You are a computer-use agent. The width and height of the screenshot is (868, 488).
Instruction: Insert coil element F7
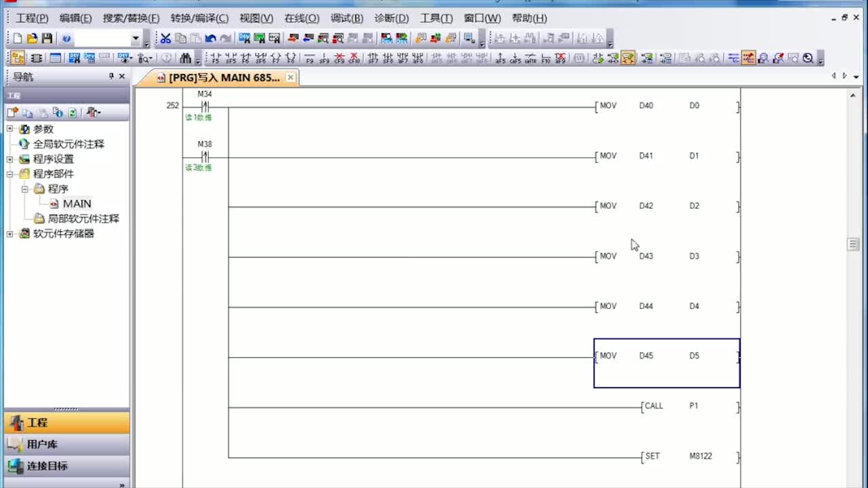coord(275,58)
